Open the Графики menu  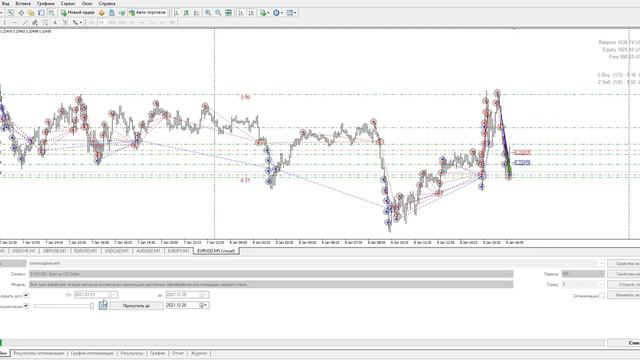[45, 3]
